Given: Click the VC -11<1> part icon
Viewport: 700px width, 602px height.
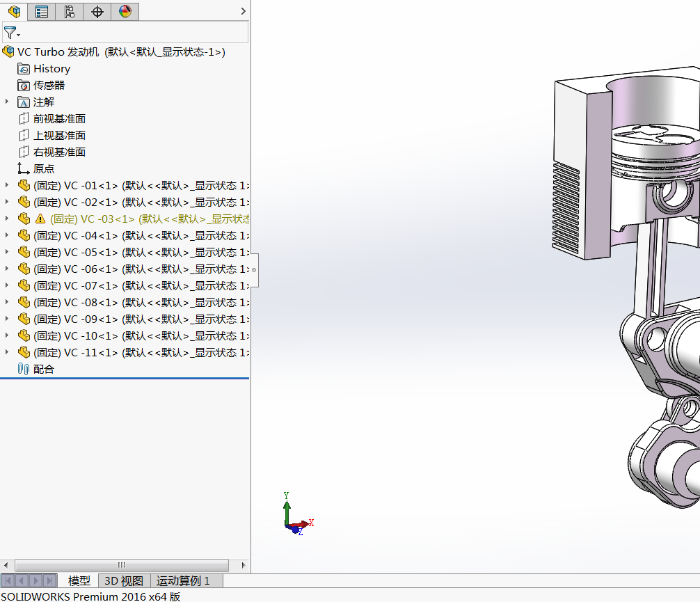Looking at the screenshot, I should point(24,352).
